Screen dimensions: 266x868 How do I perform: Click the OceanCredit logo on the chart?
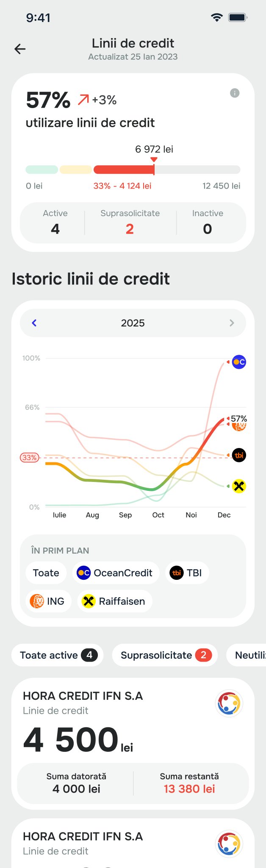[239, 362]
